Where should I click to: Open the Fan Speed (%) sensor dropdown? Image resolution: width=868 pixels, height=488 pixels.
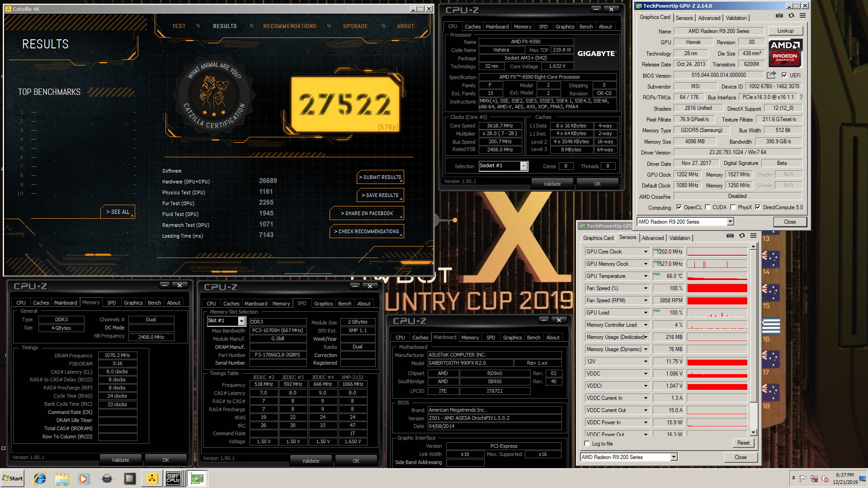pos(646,288)
